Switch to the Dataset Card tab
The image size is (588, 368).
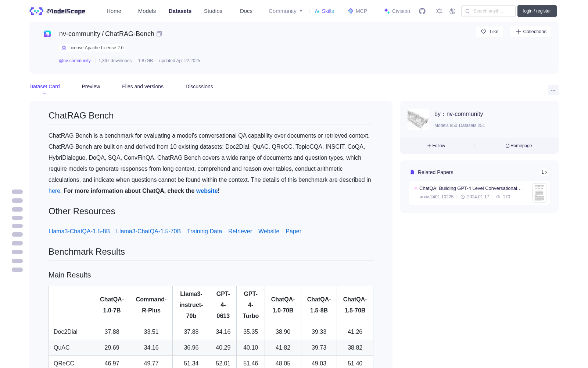coord(44,86)
